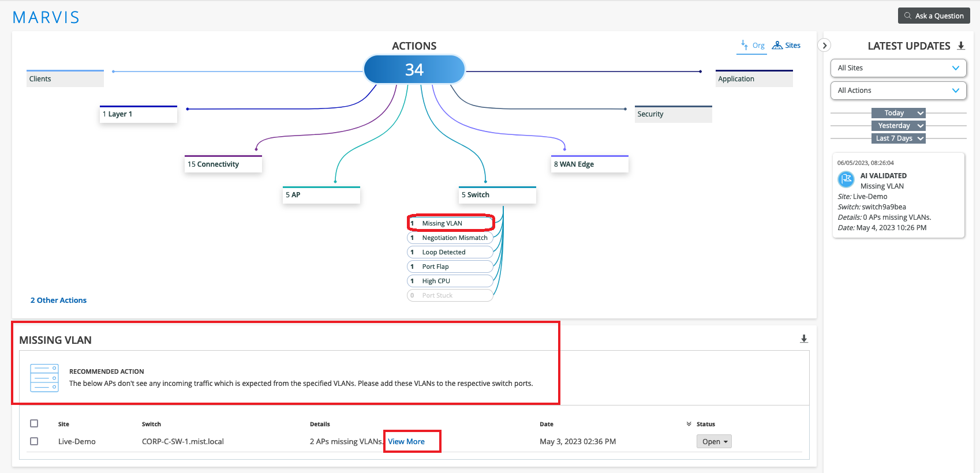Click the 2 APs missing VLANs text
This screenshot has height=473, width=980.
346,441
